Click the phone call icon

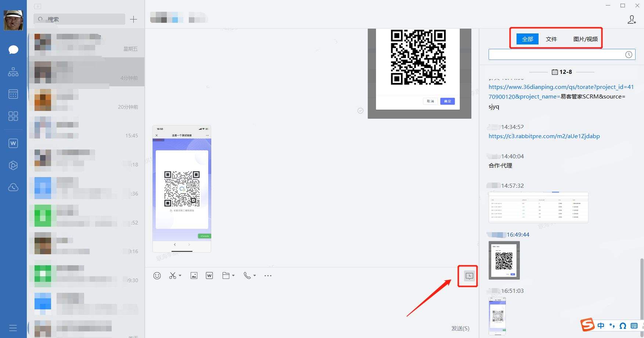tap(247, 276)
